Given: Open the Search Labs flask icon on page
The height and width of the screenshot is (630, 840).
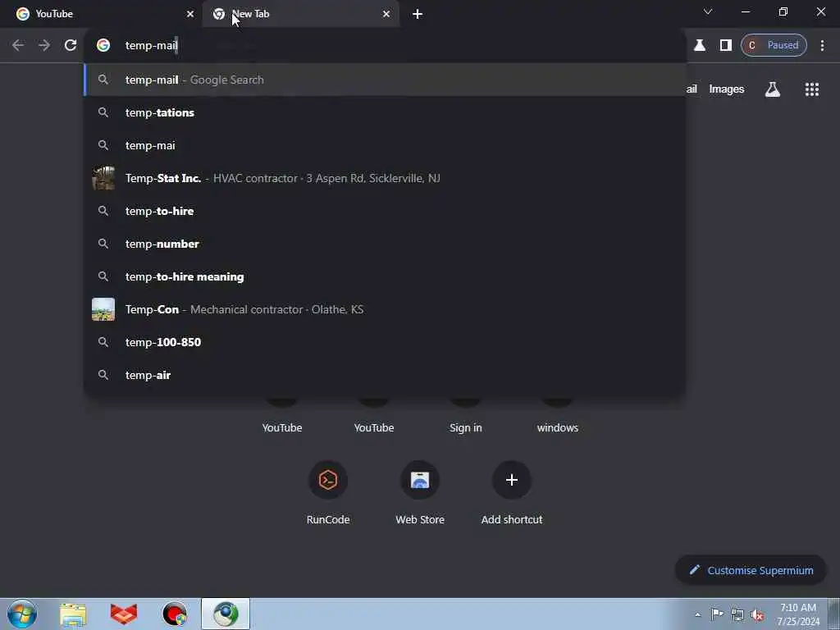Looking at the screenshot, I should [x=773, y=89].
